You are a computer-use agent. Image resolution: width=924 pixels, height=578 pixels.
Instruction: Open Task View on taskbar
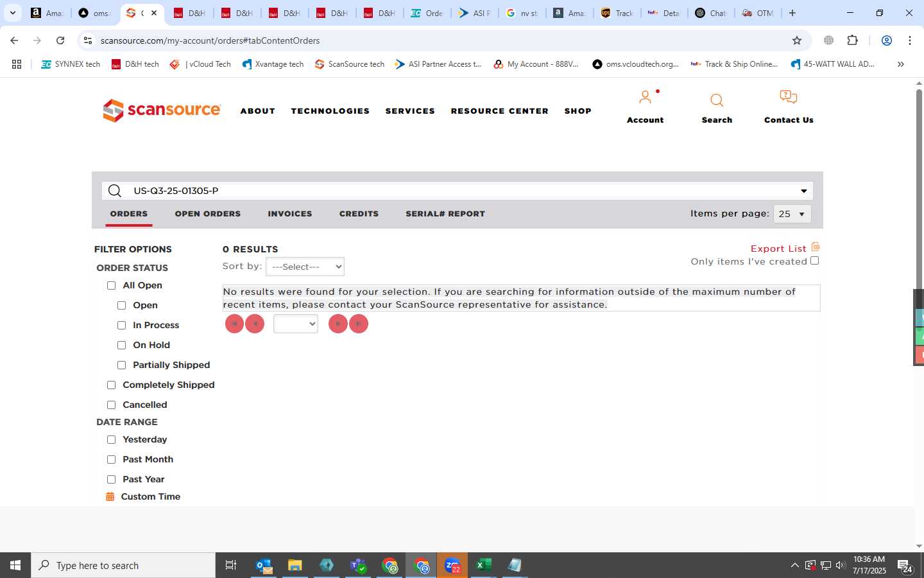click(x=231, y=565)
